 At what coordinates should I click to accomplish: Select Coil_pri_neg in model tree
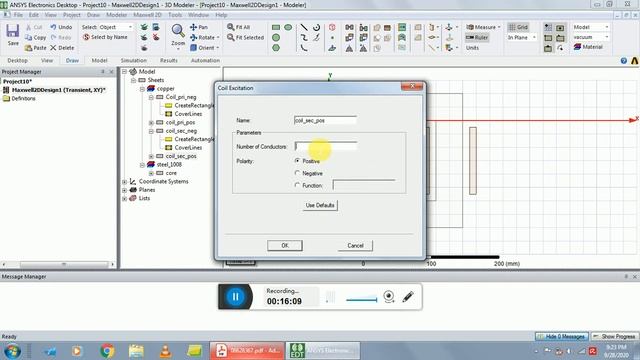(x=181, y=97)
